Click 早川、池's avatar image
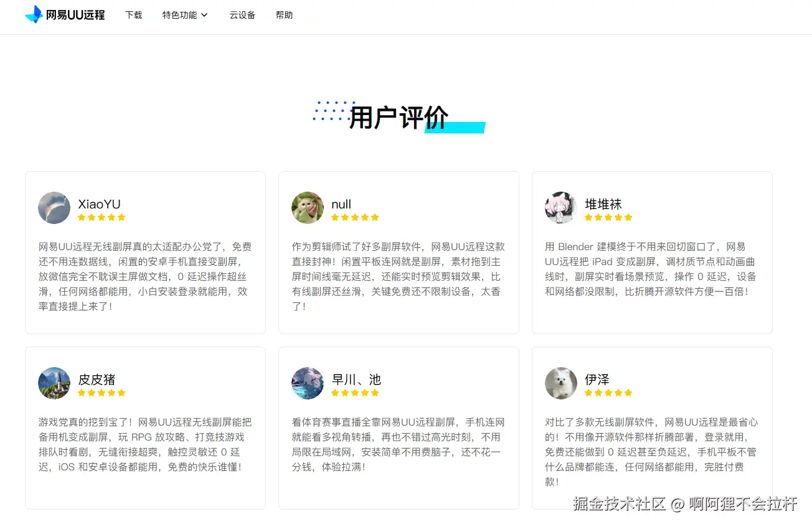The width and height of the screenshot is (812, 527). 308,383
